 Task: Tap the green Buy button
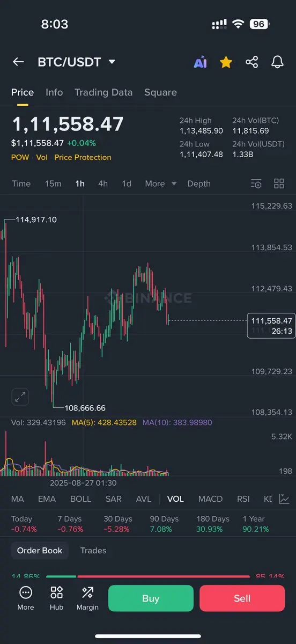[x=151, y=598]
